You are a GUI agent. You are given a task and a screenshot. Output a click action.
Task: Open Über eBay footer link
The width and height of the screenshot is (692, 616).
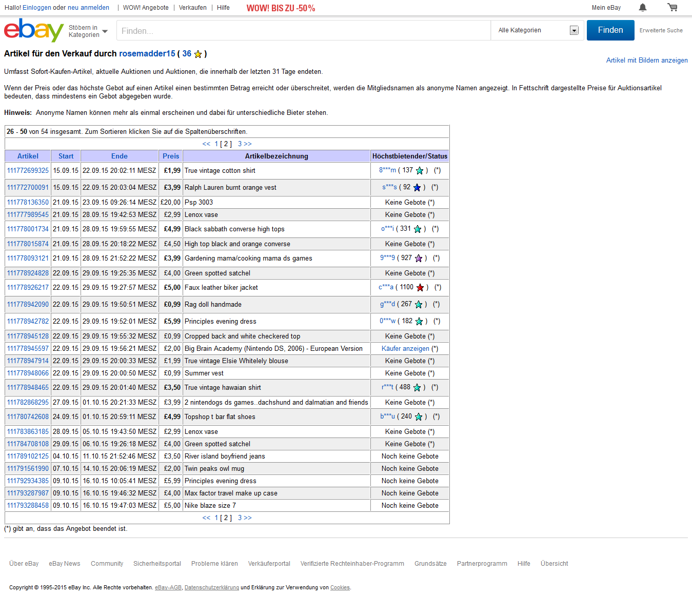pos(24,564)
